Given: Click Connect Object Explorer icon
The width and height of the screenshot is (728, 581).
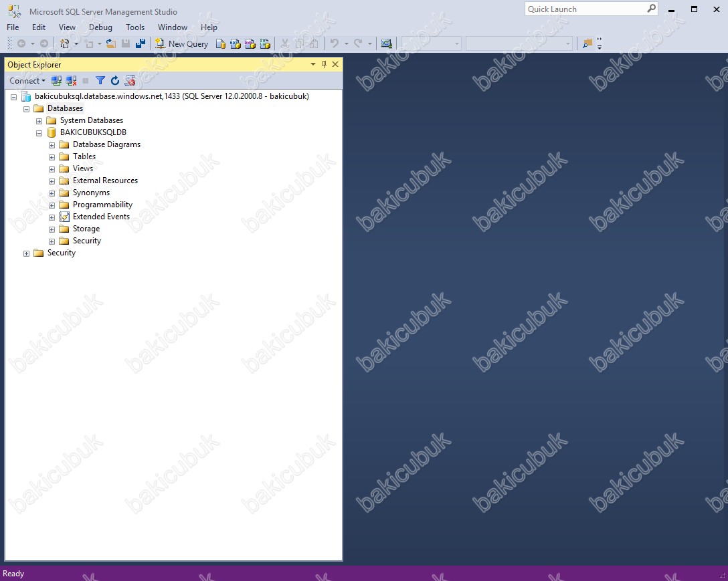Looking at the screenshot, I should (56, 81).
